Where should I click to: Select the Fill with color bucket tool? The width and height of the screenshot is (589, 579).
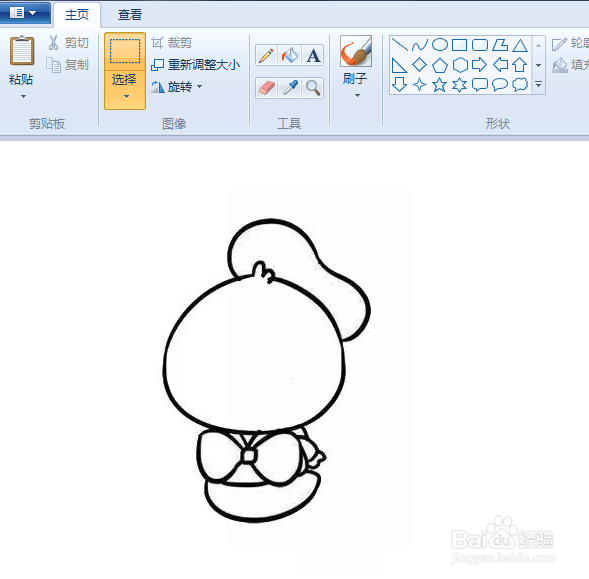[x=290, y=55]
